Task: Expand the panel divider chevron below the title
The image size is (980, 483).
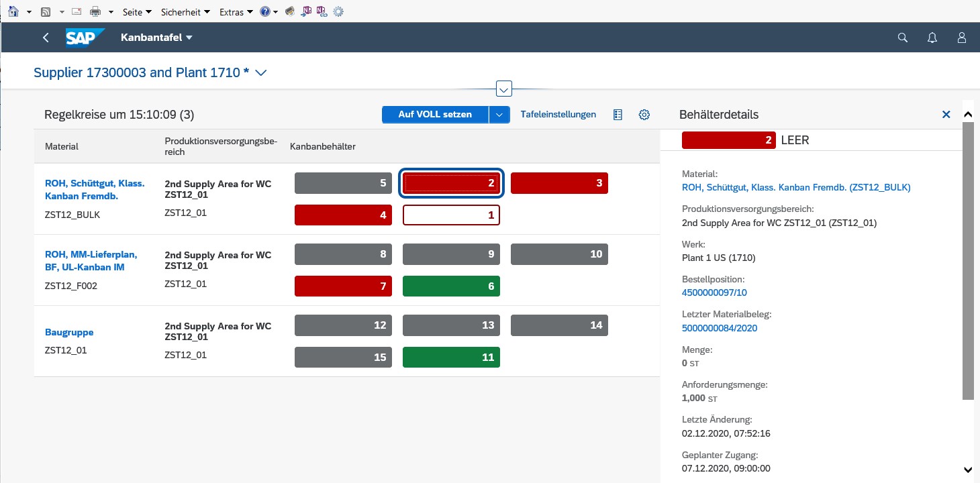Action: coord(503,89)
